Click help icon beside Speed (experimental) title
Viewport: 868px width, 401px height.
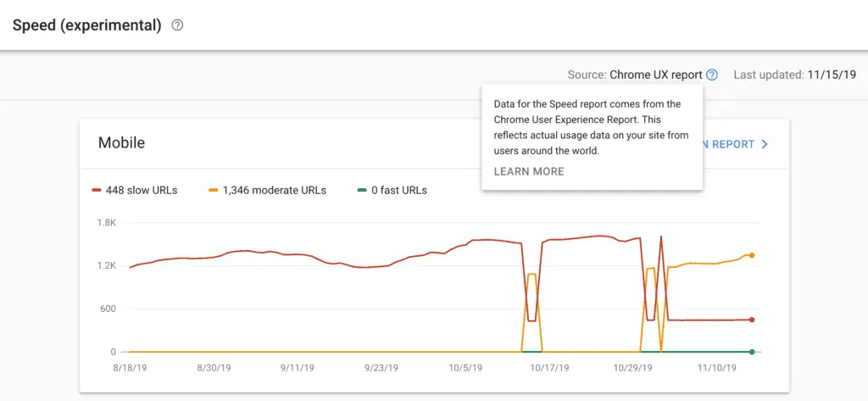coord(177,25)
